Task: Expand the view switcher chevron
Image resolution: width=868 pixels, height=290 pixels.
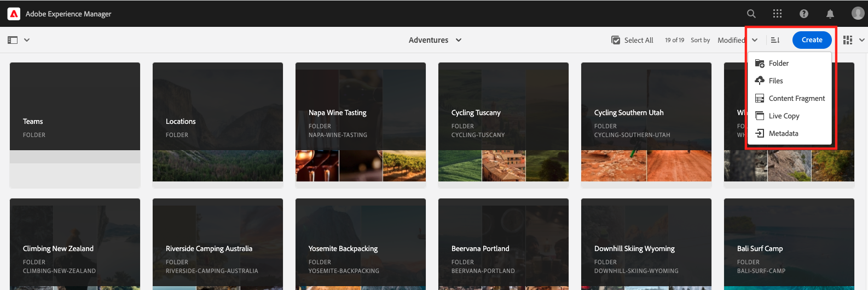Action: pyautogui.click(x=862, y=40)
